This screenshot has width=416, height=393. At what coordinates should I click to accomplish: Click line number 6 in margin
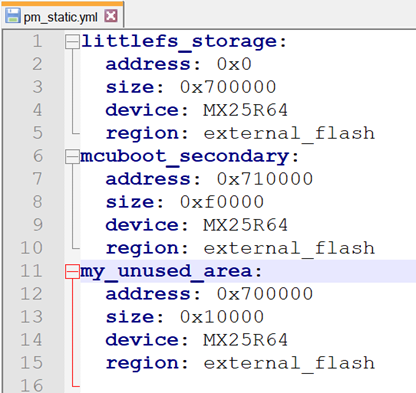(37, 156)
